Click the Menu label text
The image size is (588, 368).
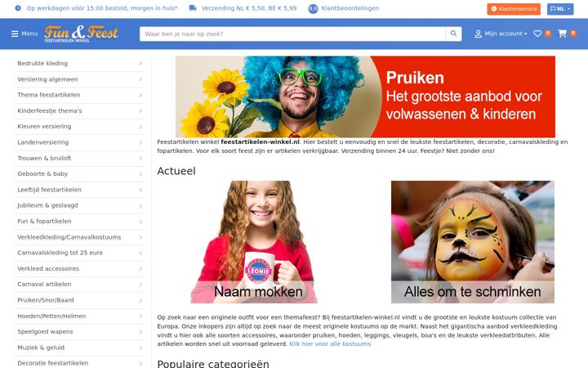coord(29,34)
